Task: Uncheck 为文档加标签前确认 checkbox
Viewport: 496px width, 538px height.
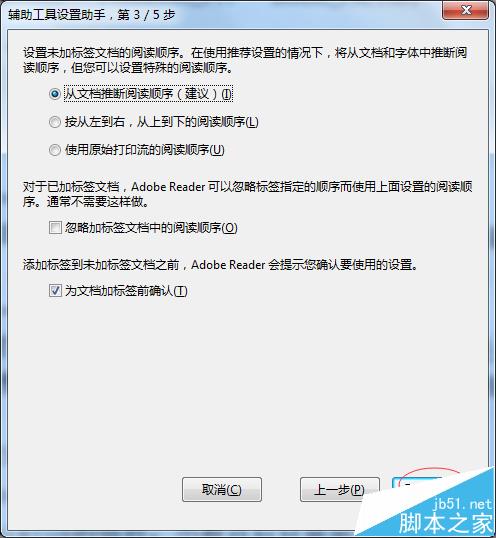Action: coord(55,291)
